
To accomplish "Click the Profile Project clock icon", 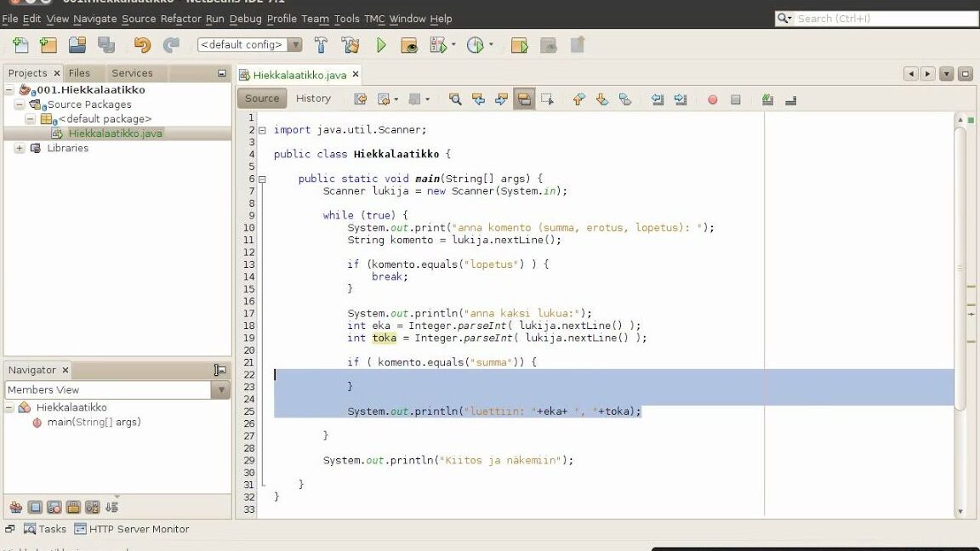I will (x=476, y=45).
